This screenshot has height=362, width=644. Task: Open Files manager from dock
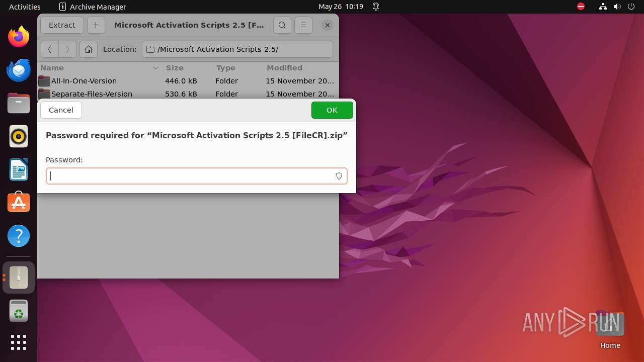point(19,103)
